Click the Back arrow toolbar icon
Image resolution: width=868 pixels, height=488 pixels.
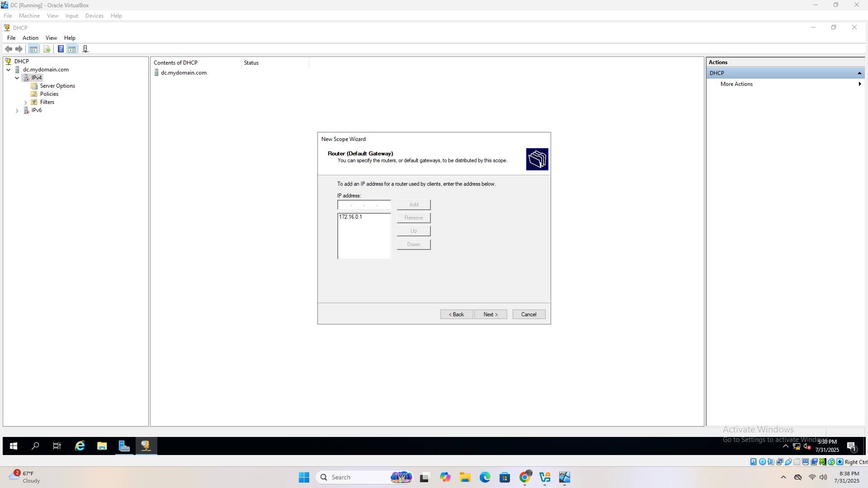point(9,49)
